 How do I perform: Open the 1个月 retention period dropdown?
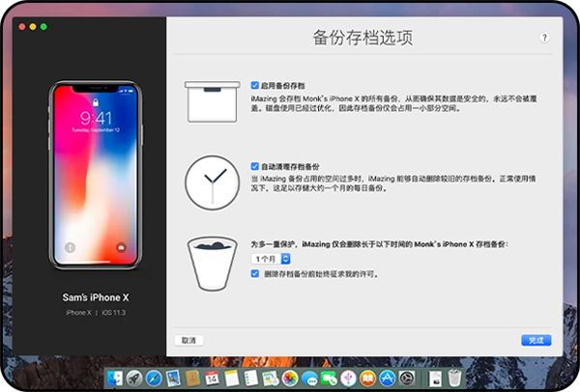(x=271, y=259)
